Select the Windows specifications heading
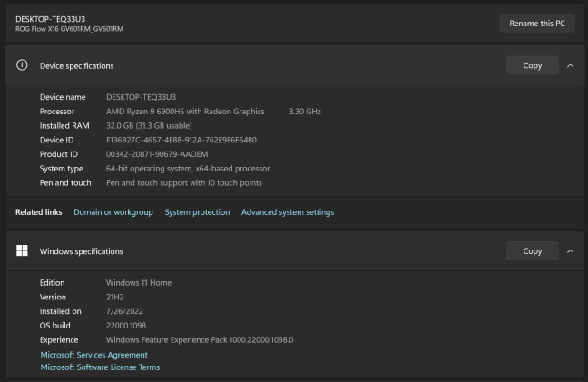 pos(81,251)
